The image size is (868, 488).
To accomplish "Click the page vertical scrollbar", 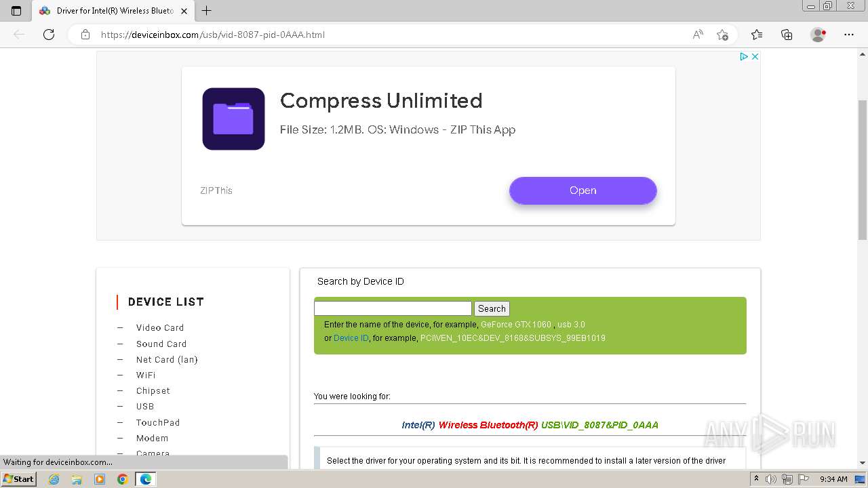I will [863, 169].
